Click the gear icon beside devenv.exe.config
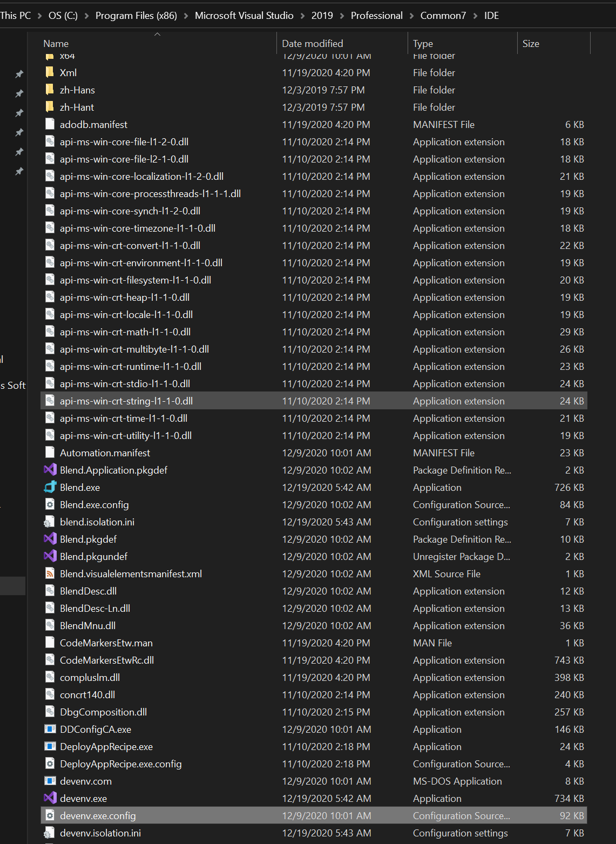The width and height of the screenshot is (616, 844). coord(50,815)
